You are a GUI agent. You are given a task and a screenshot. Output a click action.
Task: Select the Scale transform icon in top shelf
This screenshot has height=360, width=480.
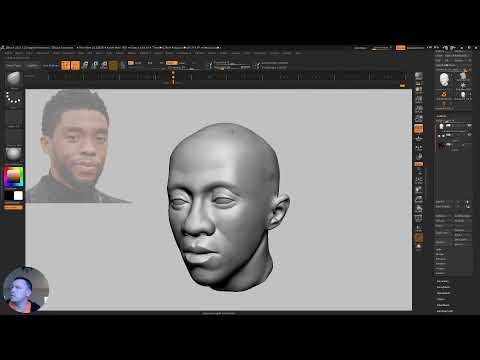click(x=95, y=65)
